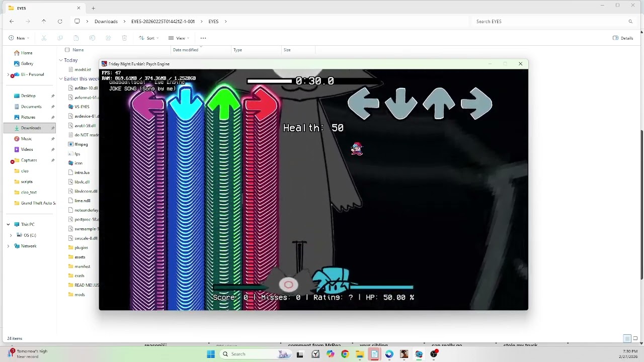The height and width of the screenshot is (362, 644).
Task: Open the cleo_text folder in sidebar
Action: pos(25,192)
